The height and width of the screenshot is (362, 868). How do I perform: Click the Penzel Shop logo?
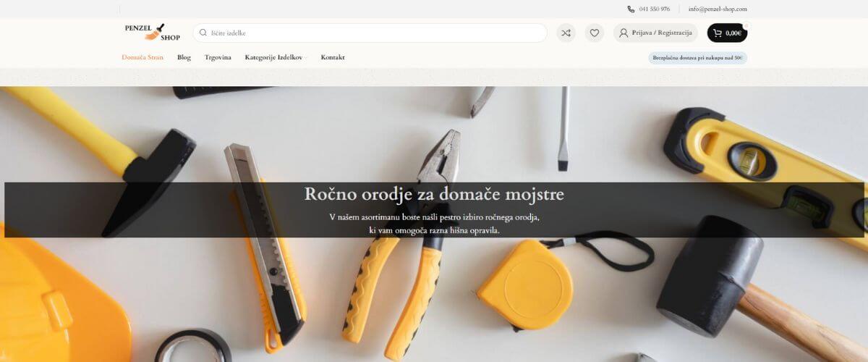pos(152,33)
